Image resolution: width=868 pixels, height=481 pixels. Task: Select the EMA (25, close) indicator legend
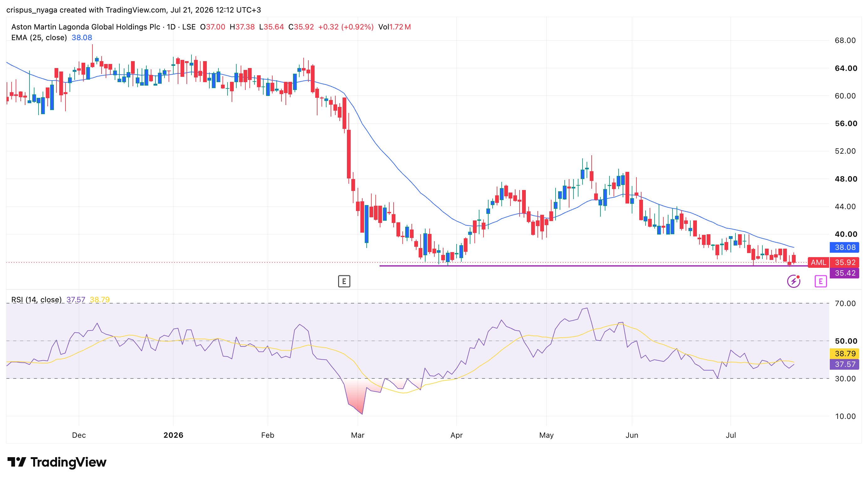[39, 37]
